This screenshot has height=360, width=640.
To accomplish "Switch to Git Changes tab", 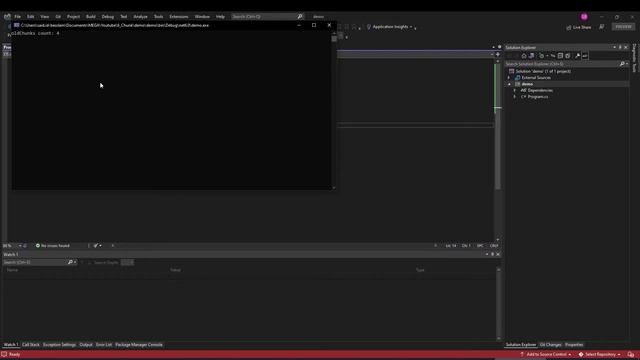I will pyautogui.click(x=551, y=345).
